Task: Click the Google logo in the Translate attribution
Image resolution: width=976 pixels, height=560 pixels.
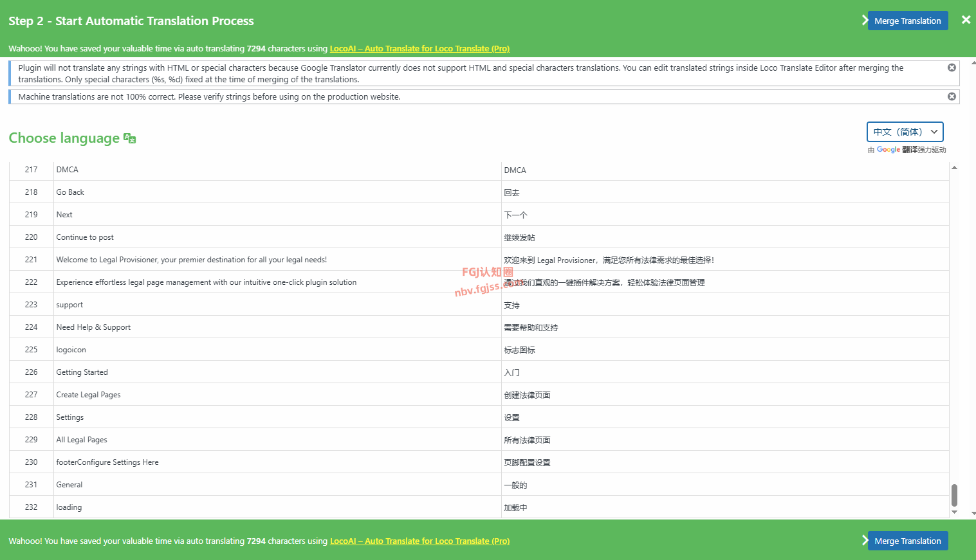Action: pos(888,149)
